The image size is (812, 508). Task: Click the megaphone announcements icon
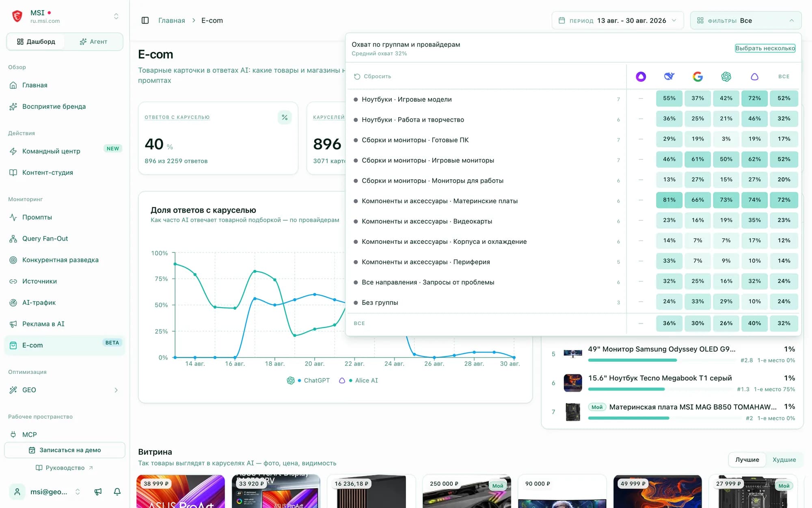coord(98,492)
